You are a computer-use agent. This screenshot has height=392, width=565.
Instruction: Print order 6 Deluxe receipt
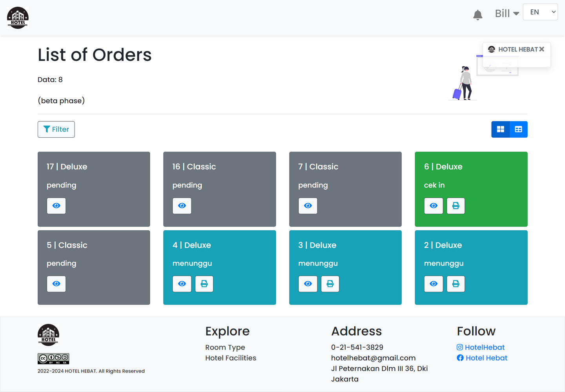[456, 206]
